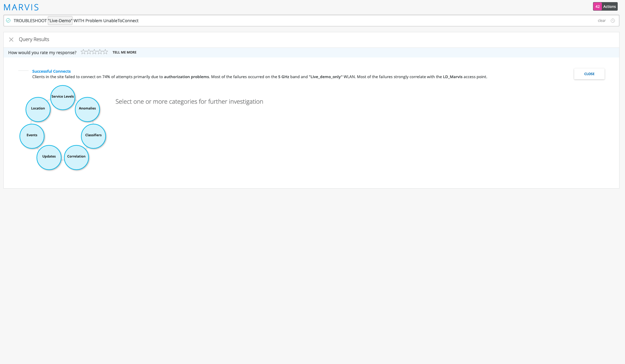Rate the response one star
This screenshot has width=625, height=364.
[x=83, y=52]
